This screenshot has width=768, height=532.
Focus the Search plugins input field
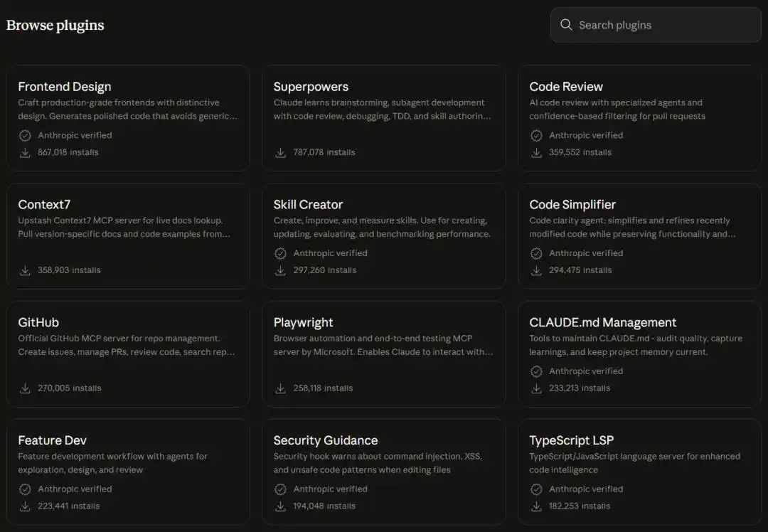[x=656, y=25]
